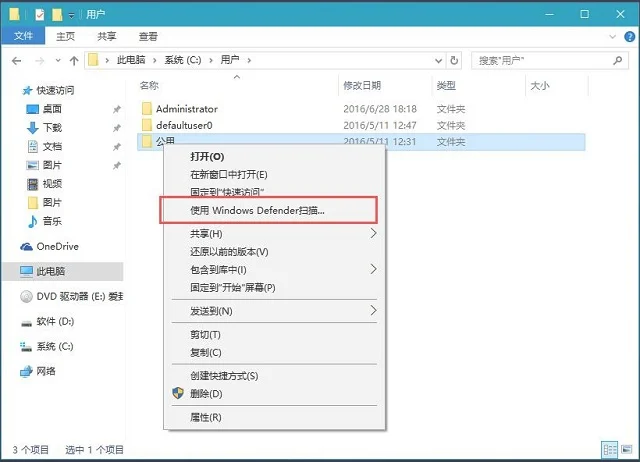Sort by 修改日期 column header
This screenshot has height=462, width=640.
pyautogui.click(x=362, y=85)
